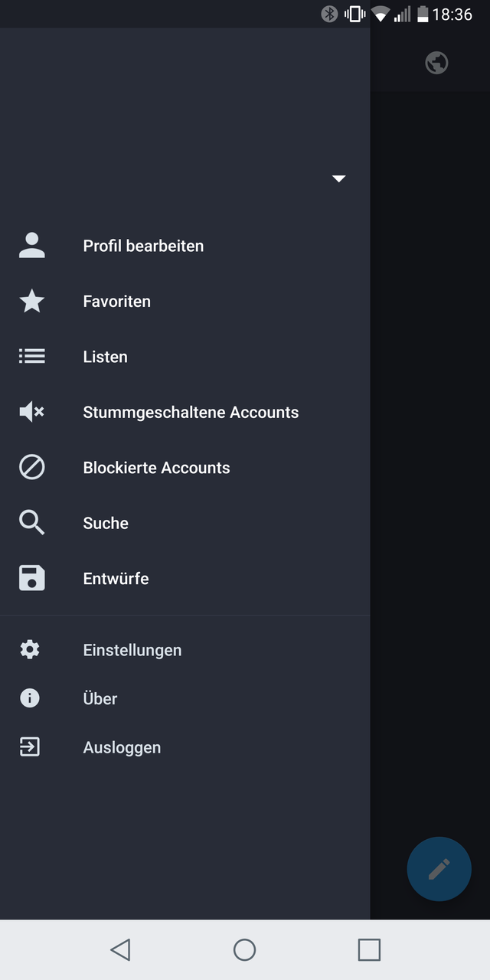The height and width of the screenshot is (980, 490).
Task: Tap the blocked circle icon
Action: 31,468
